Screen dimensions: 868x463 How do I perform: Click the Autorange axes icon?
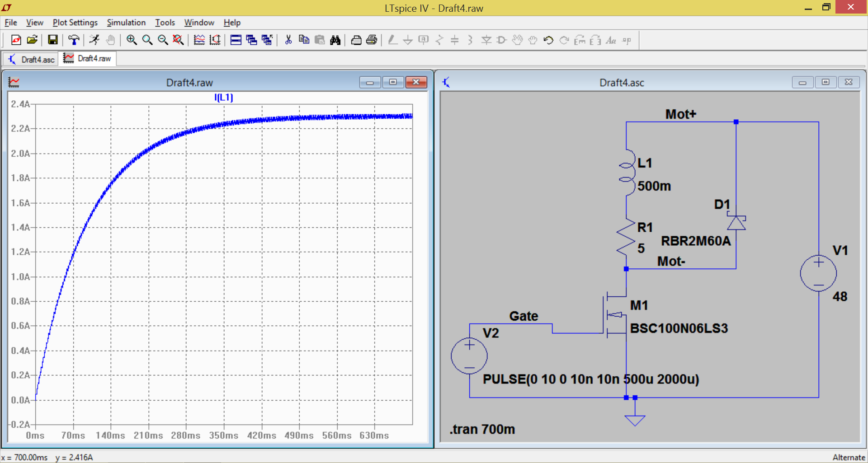(x=215, y=40)
